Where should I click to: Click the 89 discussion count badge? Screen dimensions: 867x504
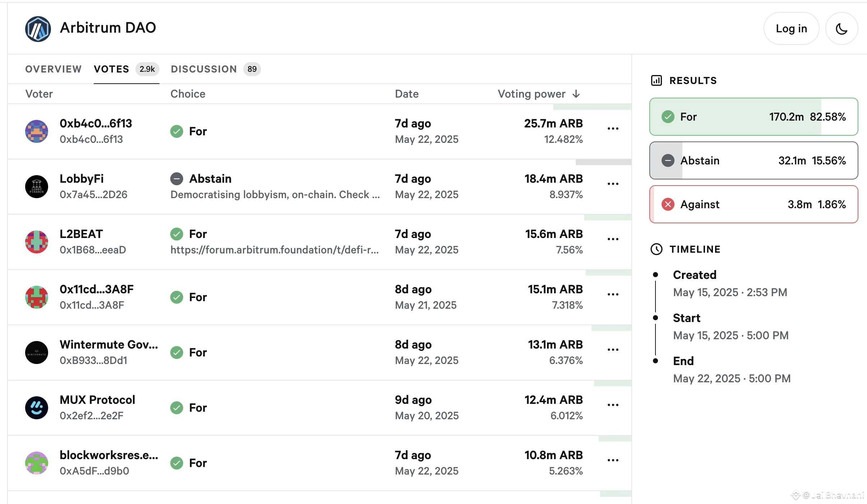(252, 69)
